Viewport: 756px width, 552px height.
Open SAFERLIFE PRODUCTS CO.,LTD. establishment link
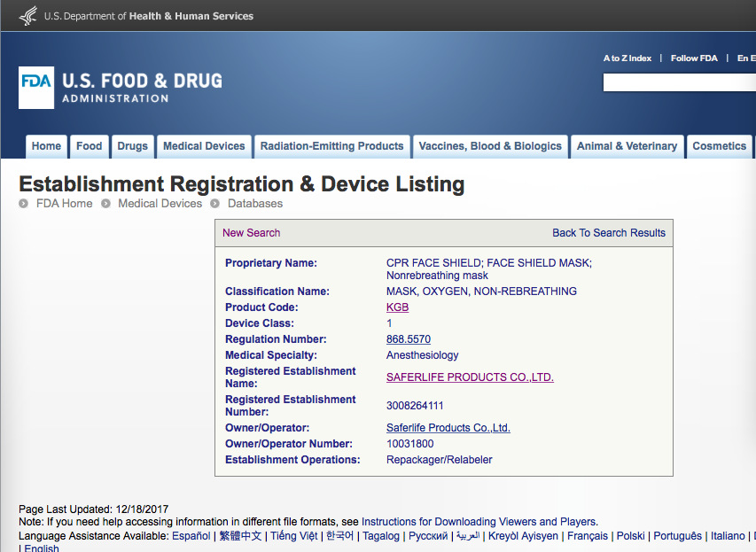coord(470,377)
